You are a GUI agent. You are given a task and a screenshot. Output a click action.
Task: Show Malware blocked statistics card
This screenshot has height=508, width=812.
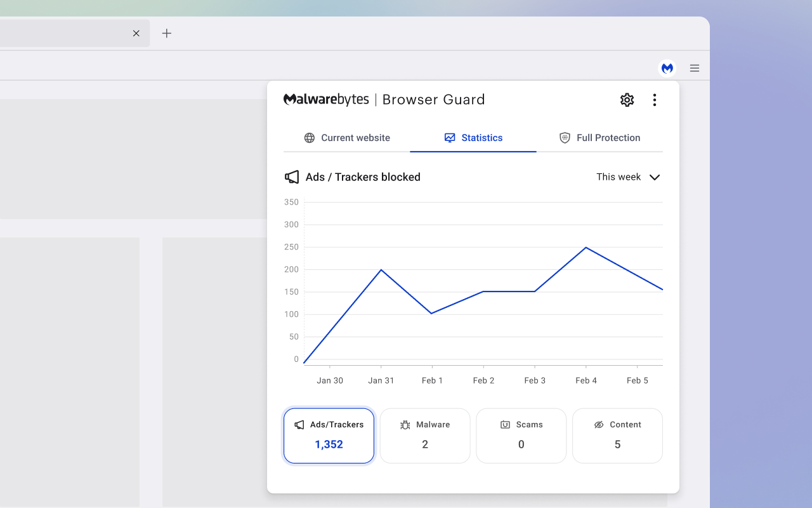[x=425, y=436]
